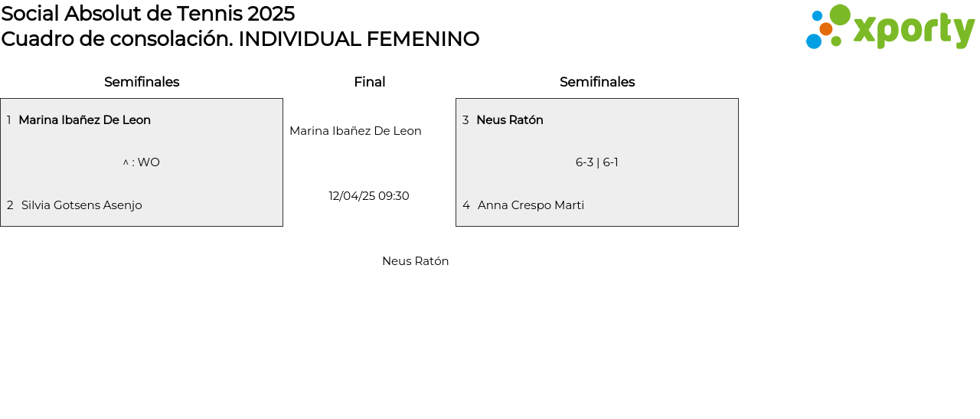Open bold Marina Ibañez De Leon semifinal entry
This screenshot has height=419, width=980.
pos(84,120)
